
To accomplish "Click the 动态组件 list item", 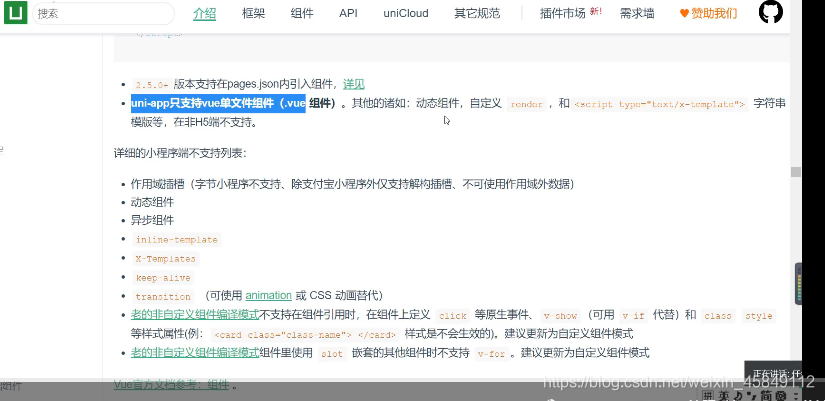I will pyautogui.click(x=152, y=202).
